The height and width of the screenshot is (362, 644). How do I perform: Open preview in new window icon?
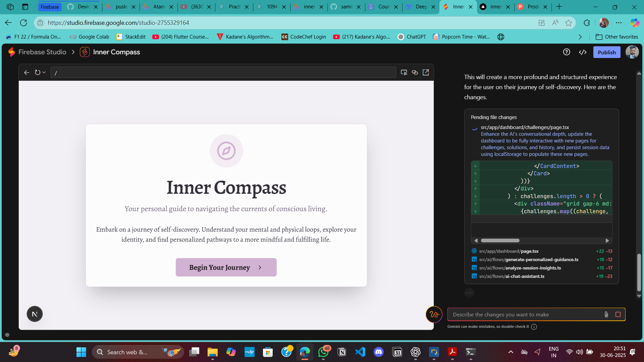coord(426,72)
